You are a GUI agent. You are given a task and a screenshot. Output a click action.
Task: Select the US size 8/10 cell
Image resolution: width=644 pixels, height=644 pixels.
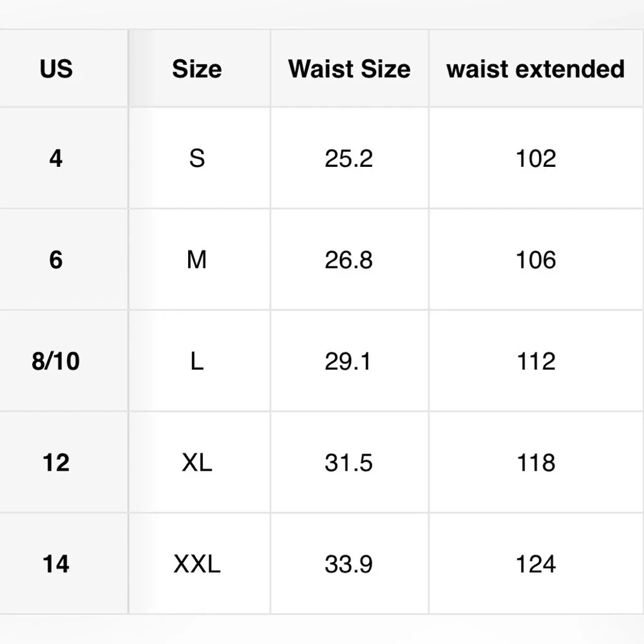[x=56, y=361]
